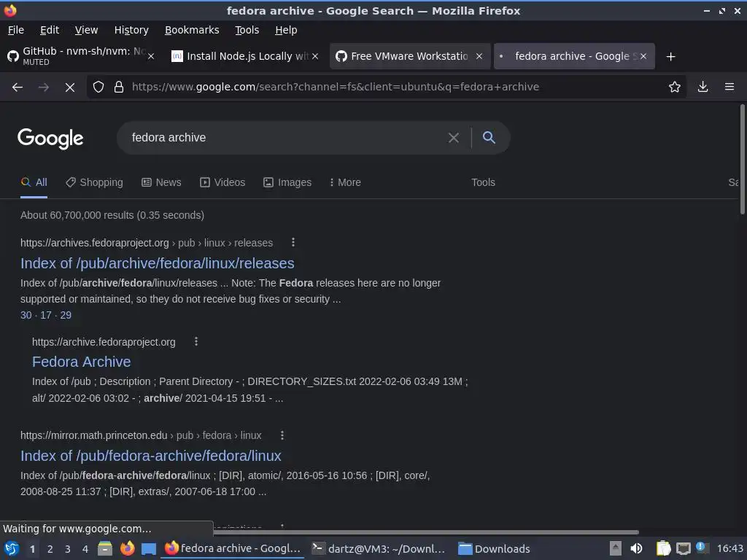Open the tracking protection shield icon
Viewport: 747px width, 560px height.
click(x=98, y=87)
